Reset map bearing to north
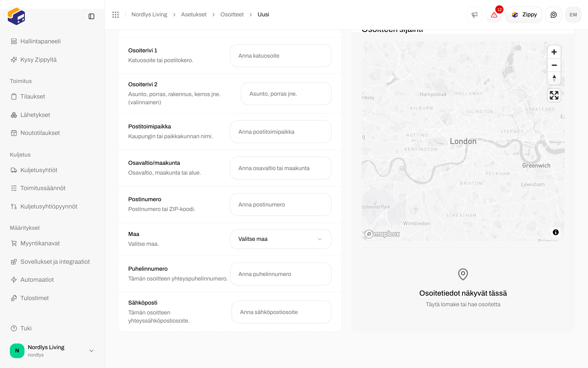This screenshot has width=588, height=368. [554, 78]
